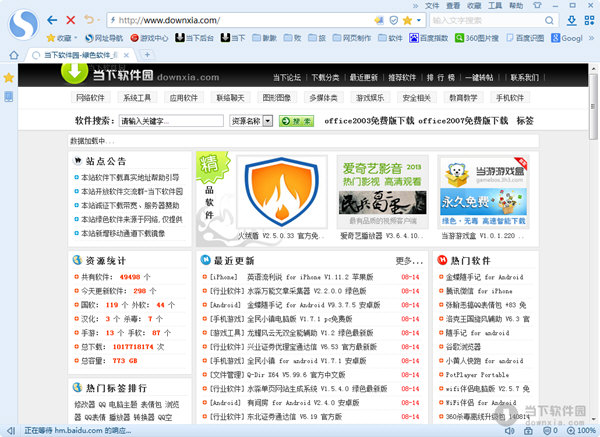Stop page loading with red X

(70, 20)
